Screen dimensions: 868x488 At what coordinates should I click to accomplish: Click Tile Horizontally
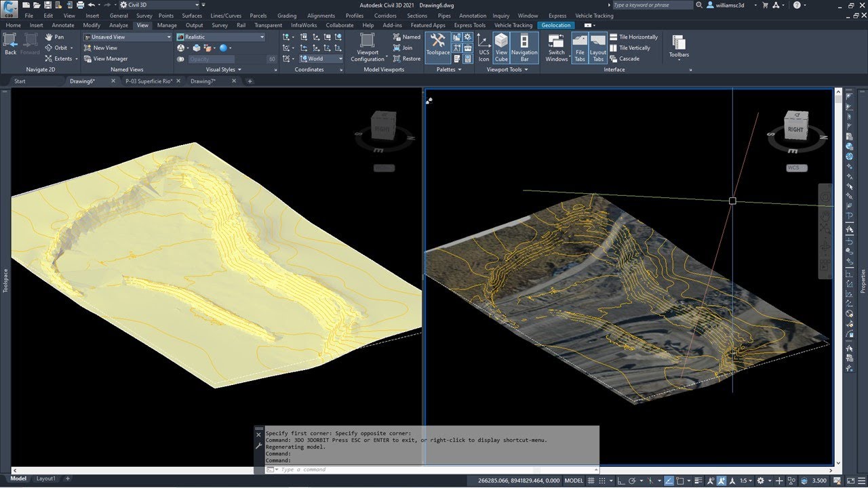633,37
